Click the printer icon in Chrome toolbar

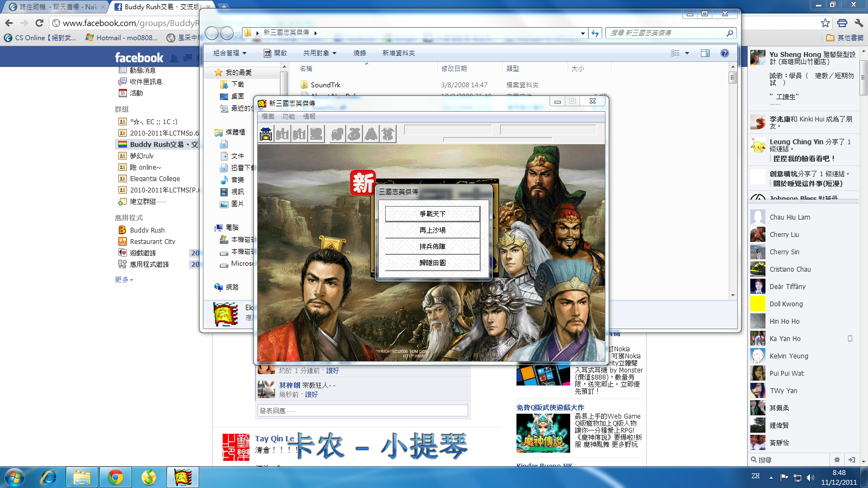(842, 23)
